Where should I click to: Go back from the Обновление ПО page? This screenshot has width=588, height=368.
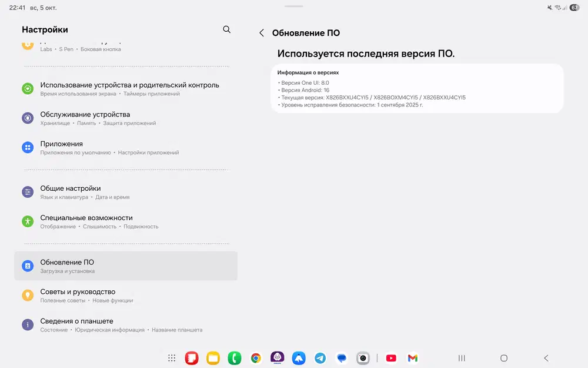(262, 33)
